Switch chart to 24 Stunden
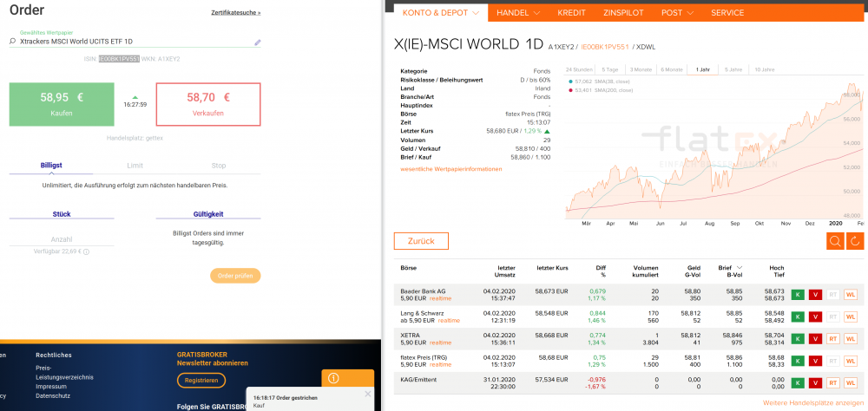The image size is (868, 411). [579, 69]
